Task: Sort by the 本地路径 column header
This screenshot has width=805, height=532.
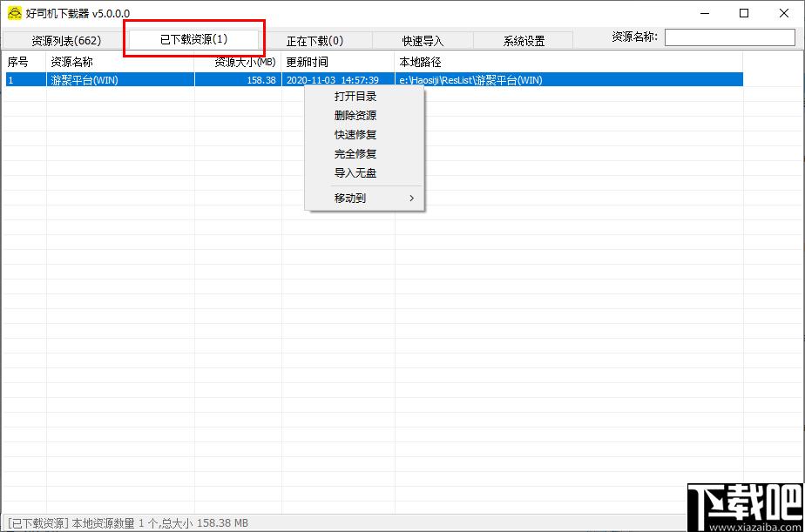Action: [569, 62]
